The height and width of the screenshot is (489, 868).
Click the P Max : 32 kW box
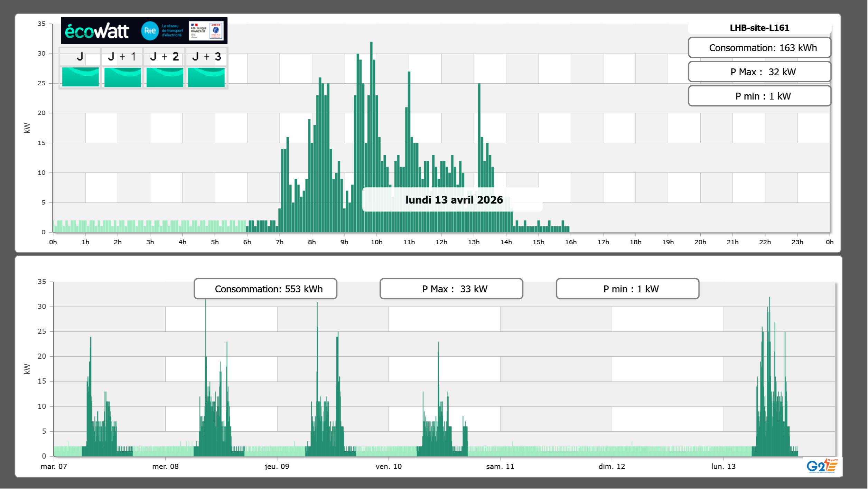(x=759, y=72)
